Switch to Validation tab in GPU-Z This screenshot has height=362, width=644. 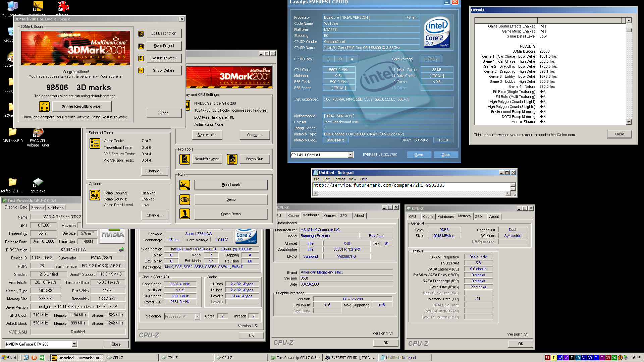[56, 208]
